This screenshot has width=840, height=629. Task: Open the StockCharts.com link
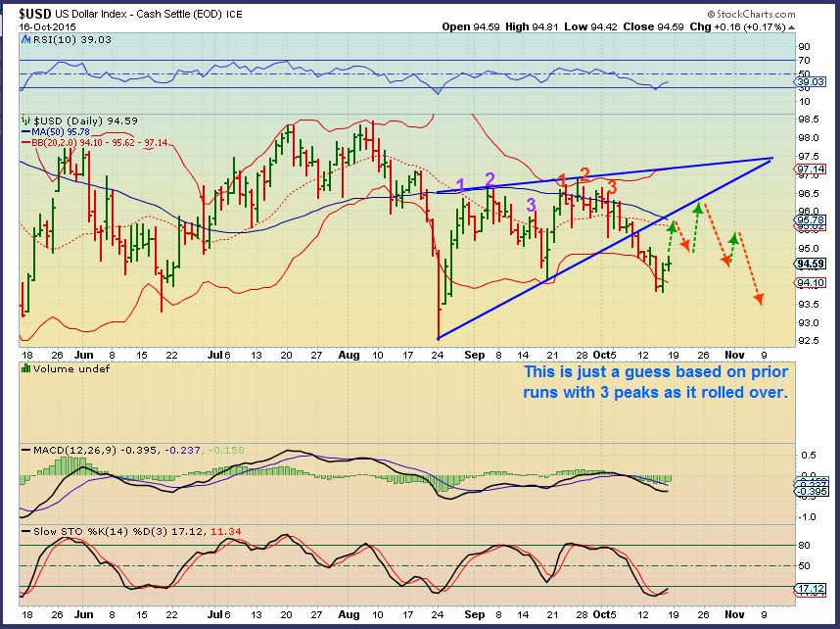pyautogui.click(x=751, y=14)
